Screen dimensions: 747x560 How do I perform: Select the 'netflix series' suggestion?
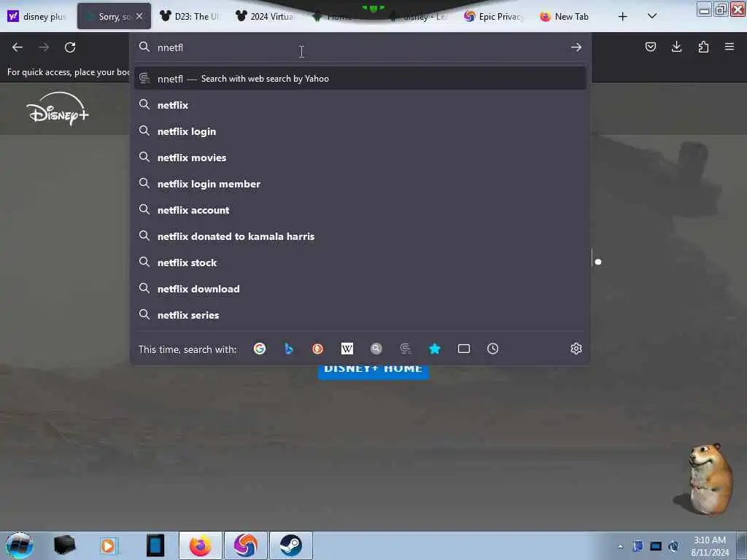coord(360,315)
